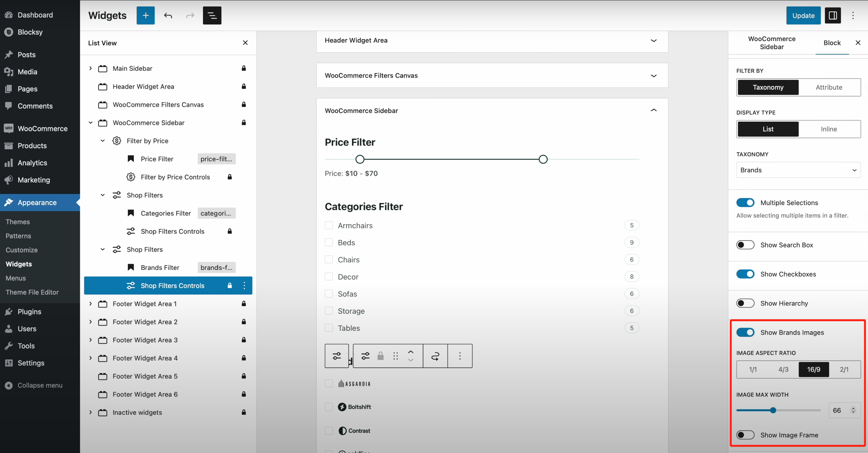Viewport: 868px width, 453px height.
Task: Click the blue block inserter plus button
Action: click(x=146, y=15)
